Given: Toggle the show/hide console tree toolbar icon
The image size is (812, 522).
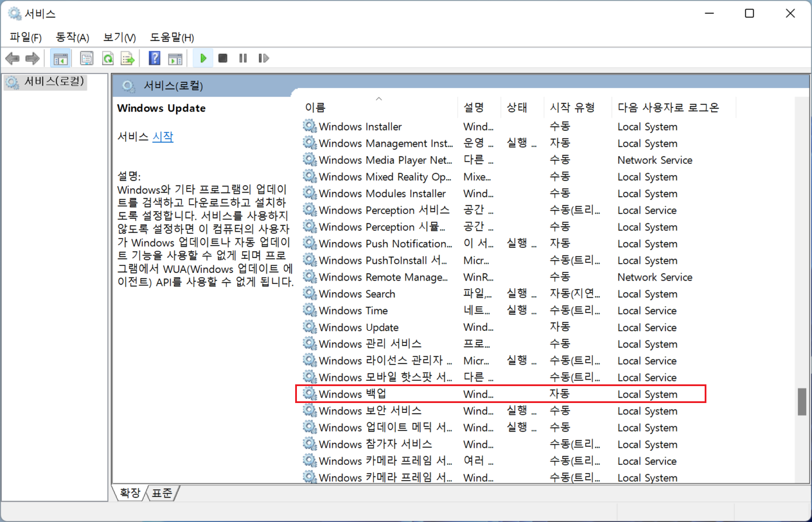Looking at the screenshot, I should click(61, 58).
